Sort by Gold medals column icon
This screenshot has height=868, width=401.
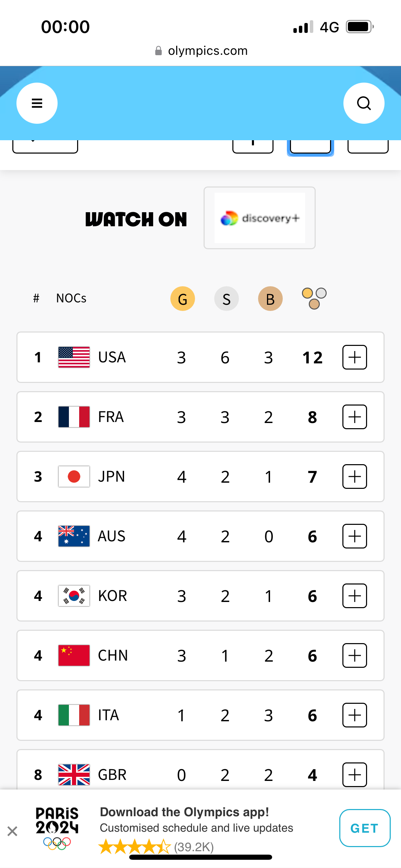(183, 299)
